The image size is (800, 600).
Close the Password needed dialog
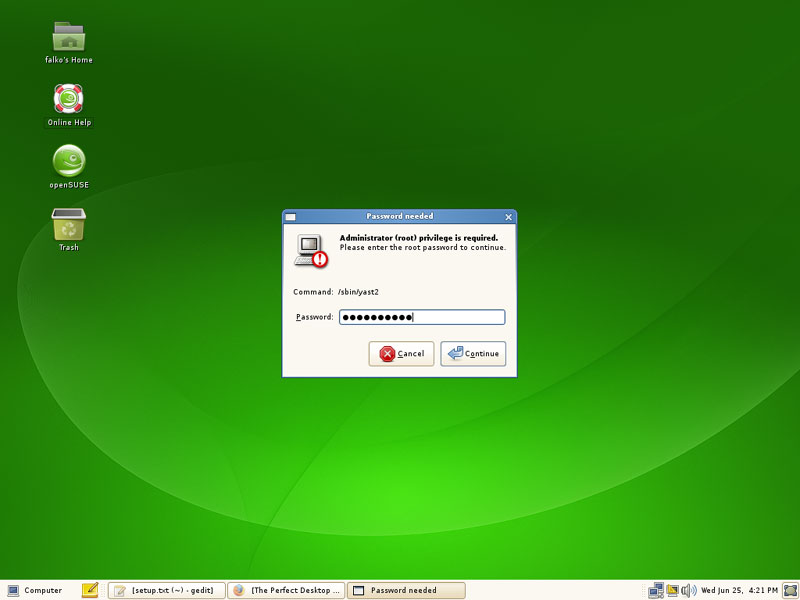pos(508,217)
